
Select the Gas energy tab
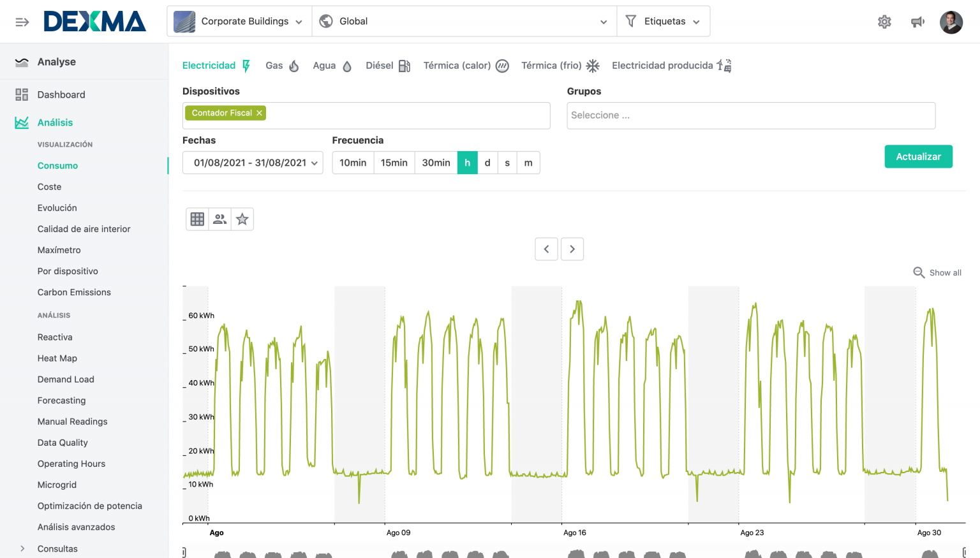coord(282,65)
